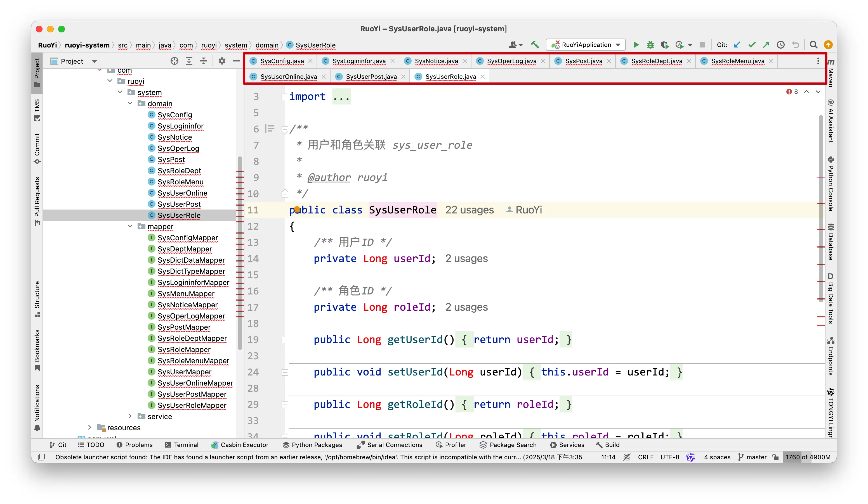Click CRLF line separator in status bar
The height and width of the screenshot is (504, 868).
click(x=645, y=457)
